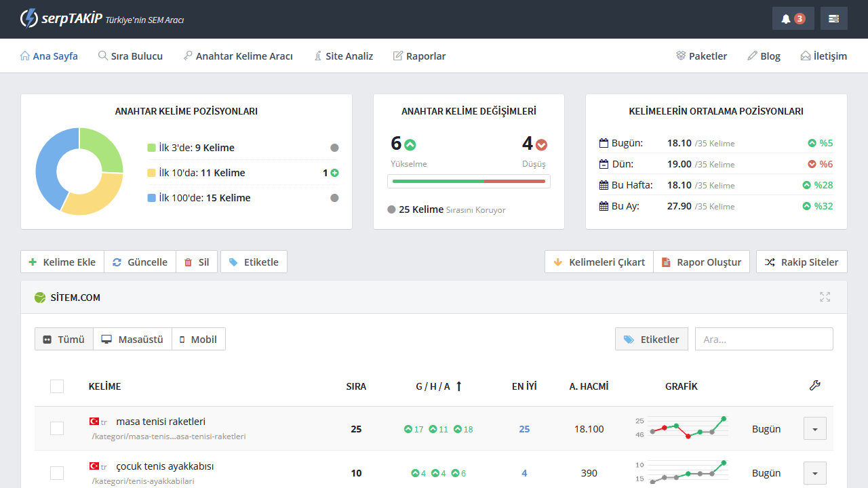Click the green site icon beside SİTEM.COM

[x=40, y=298]
